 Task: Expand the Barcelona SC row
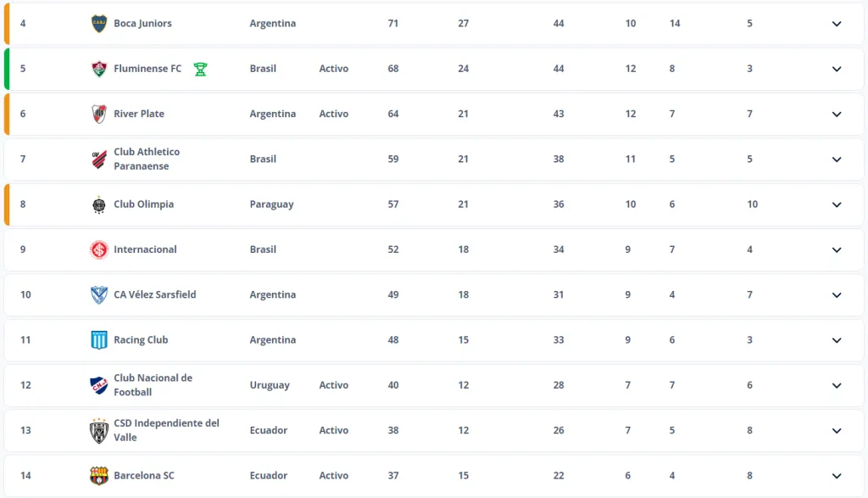[x=837, y=475]
